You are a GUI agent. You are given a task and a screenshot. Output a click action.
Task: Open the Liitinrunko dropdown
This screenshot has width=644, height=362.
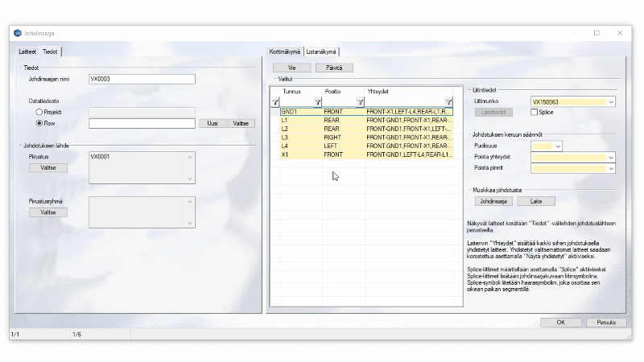coord(611,102)
